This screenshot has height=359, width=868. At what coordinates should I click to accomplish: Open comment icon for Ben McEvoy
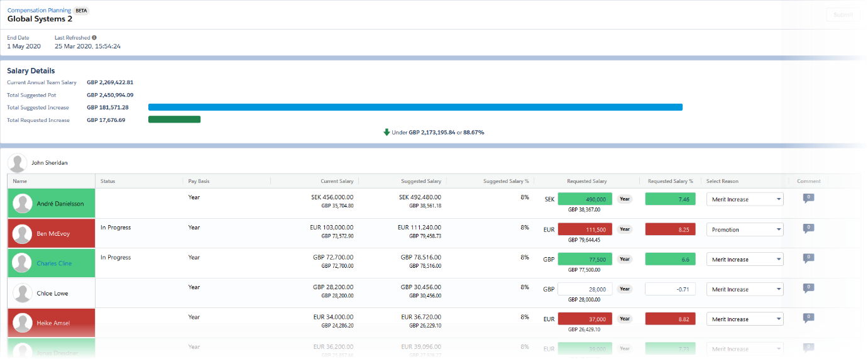[x=808, y=229]
